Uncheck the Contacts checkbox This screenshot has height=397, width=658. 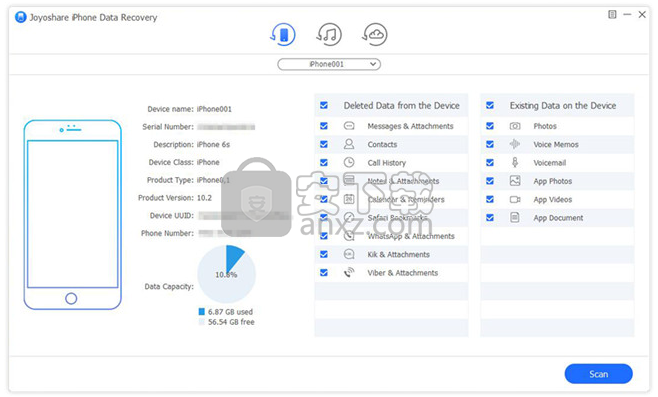pos(324,144)
